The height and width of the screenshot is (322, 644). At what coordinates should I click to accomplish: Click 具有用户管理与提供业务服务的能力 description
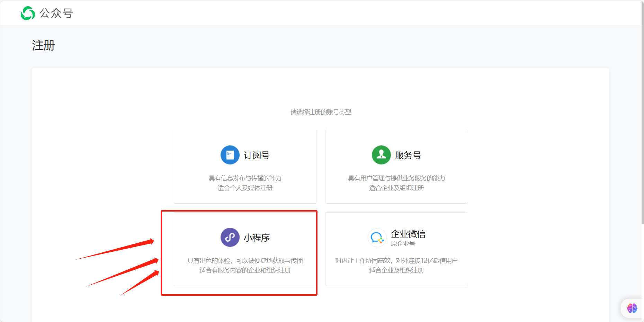coord(396,178)
